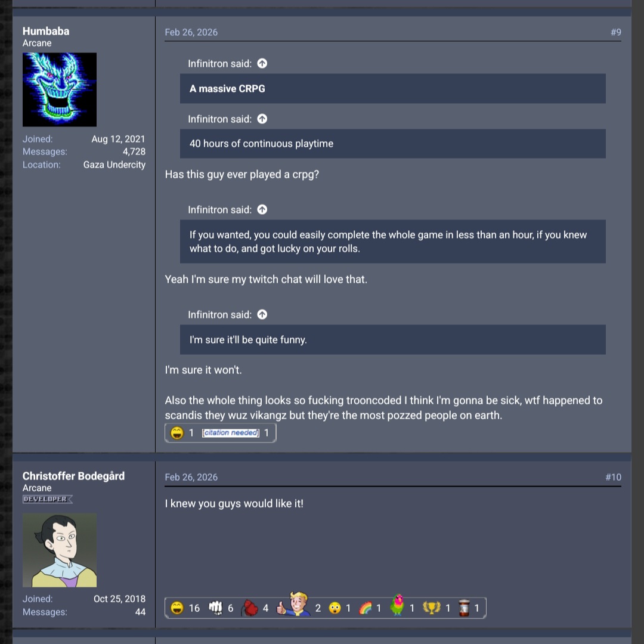This screenshot has width=644, height=644.
Task: Open post #9 permalink
Action: 615,32
